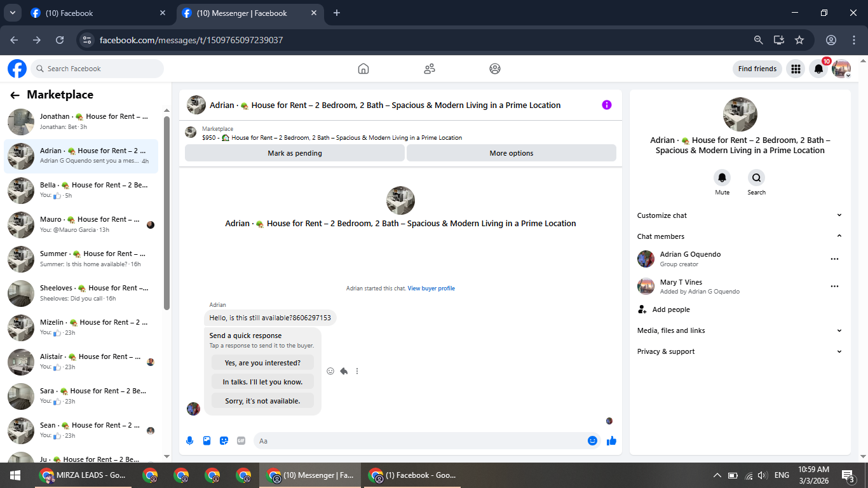Open Jonathan's House for Rent conversation
This screenshot has width=868, height=488.
81,122
